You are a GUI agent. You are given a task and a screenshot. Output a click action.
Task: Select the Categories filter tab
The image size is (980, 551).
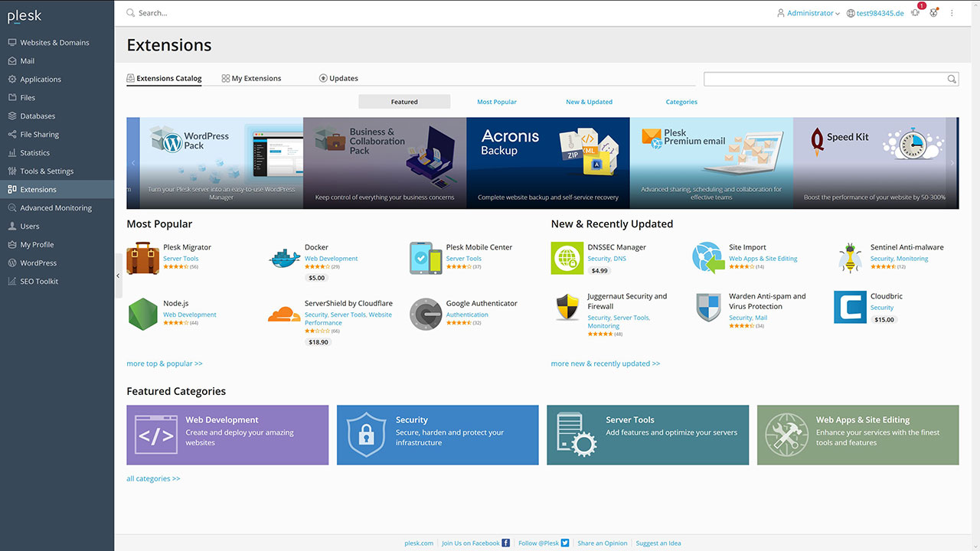[681, 102]
